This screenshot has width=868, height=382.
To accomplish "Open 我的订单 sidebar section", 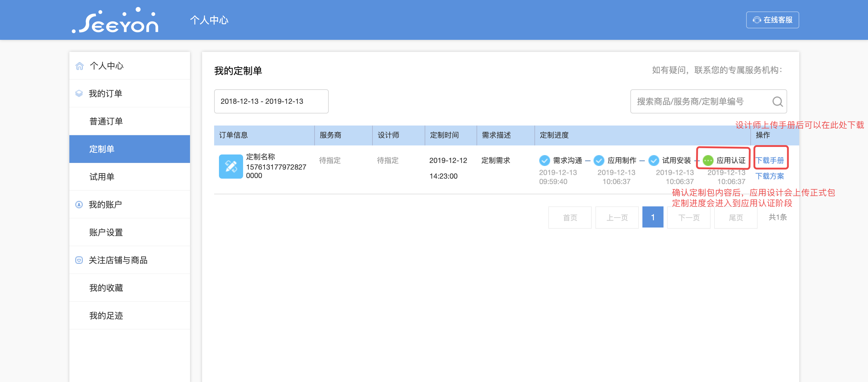I will [x=130, y=94].
